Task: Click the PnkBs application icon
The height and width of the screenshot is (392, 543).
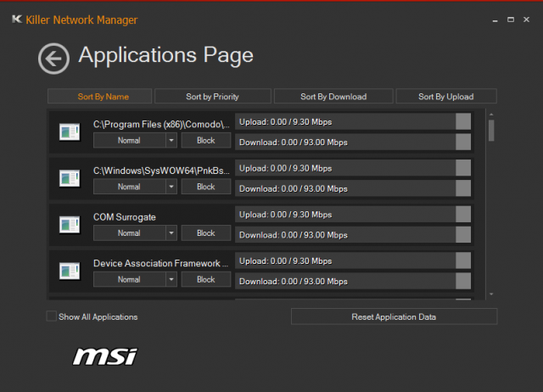Action: tap(70, 178)
